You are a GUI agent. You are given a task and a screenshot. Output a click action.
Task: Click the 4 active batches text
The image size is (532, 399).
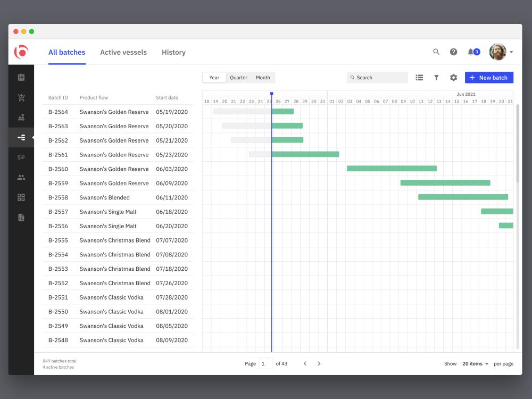(x=58, y=367)
